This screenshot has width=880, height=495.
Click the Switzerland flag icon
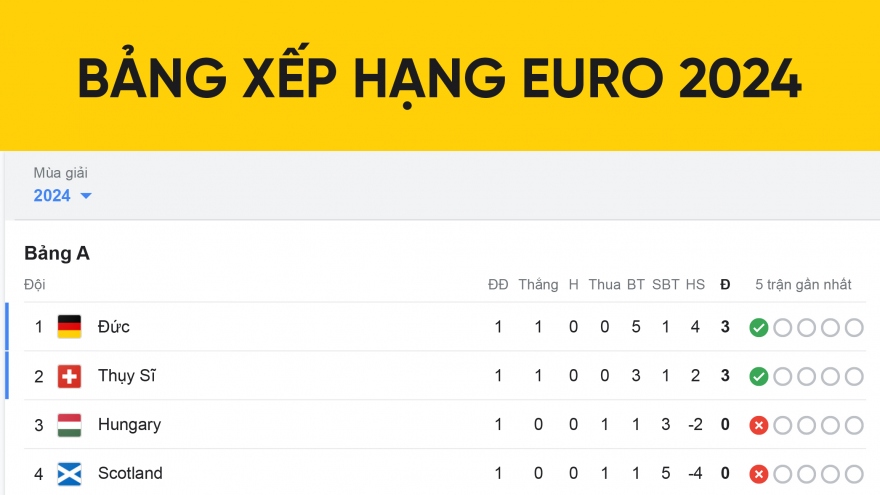(69, 376)
